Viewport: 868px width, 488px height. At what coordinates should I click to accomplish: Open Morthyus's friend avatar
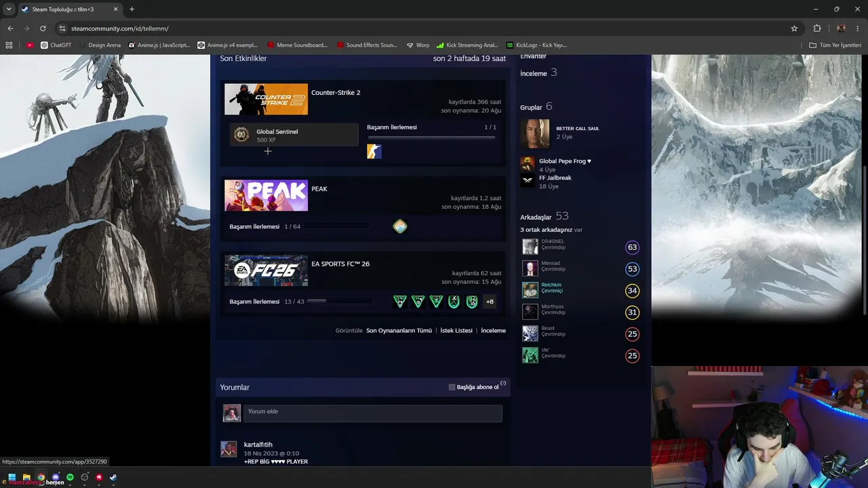click(530, 312)
